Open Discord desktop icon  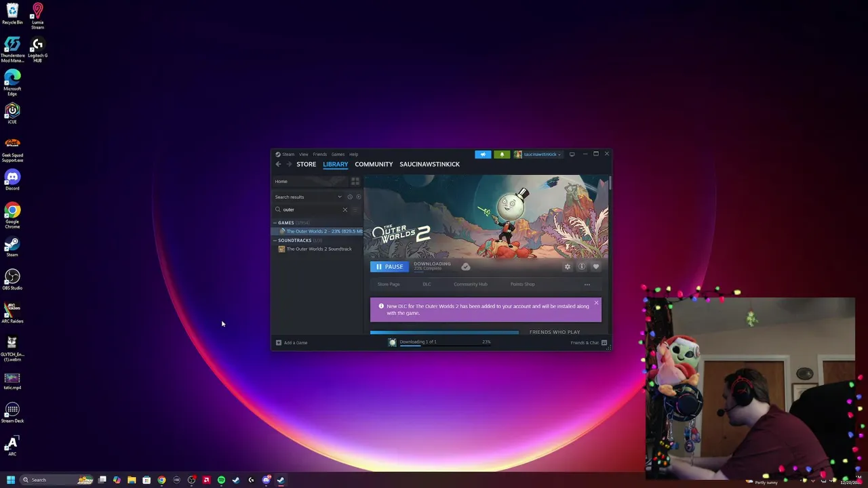coord(12,180)
